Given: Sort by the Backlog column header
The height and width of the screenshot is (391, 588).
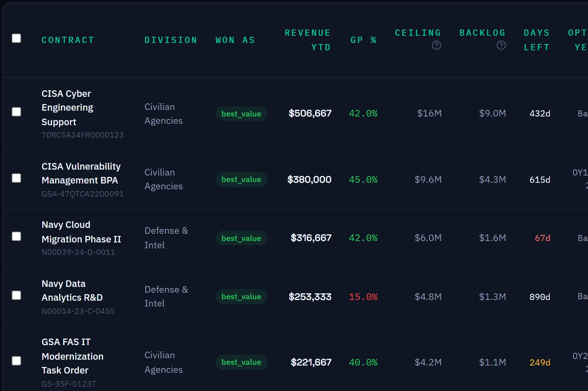Looking at the screenshot, I should [x=482, y=33].
